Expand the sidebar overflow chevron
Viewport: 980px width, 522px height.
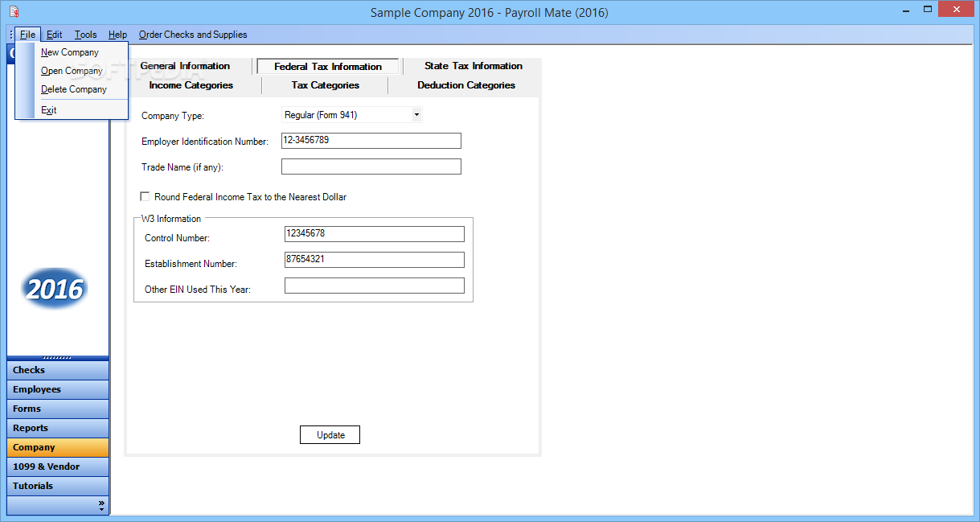(101, 506)
